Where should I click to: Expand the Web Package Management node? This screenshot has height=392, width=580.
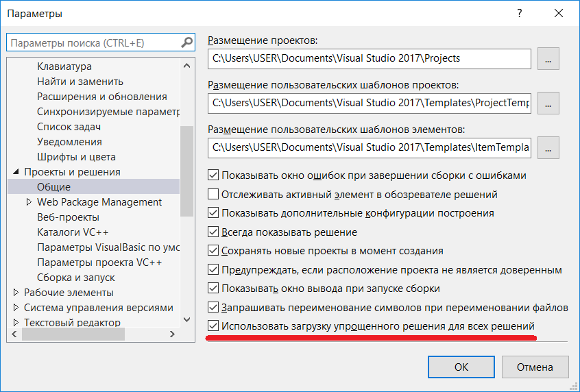coord(29,202)
